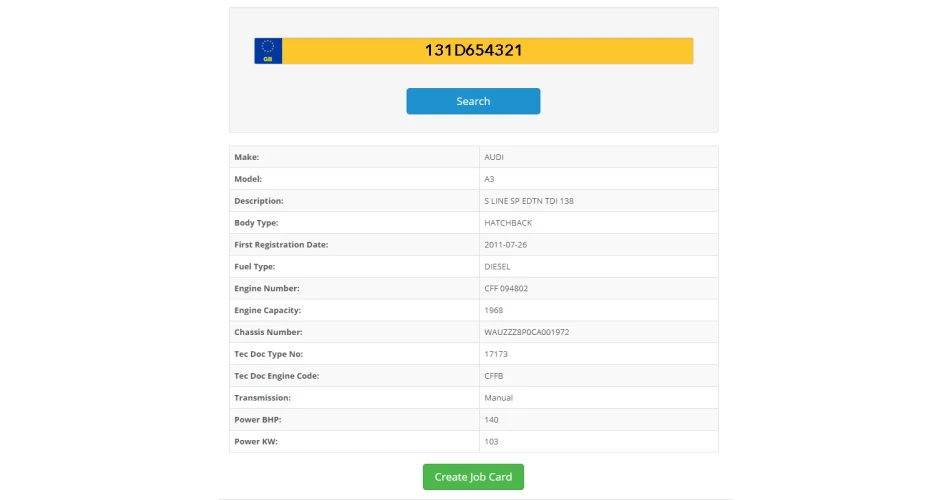This screenshot has width=952, height=500.
Task: Click the Chassis Number: label
Action: (268, 332)
